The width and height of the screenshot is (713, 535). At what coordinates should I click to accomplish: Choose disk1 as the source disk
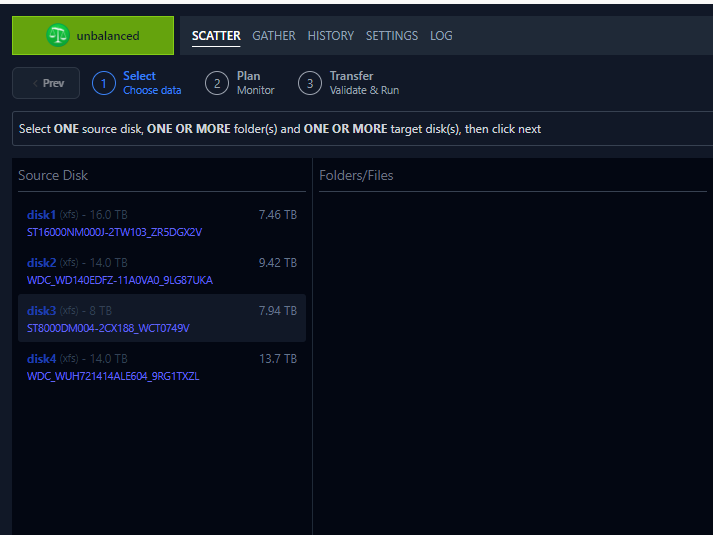(x=162, y=223)
